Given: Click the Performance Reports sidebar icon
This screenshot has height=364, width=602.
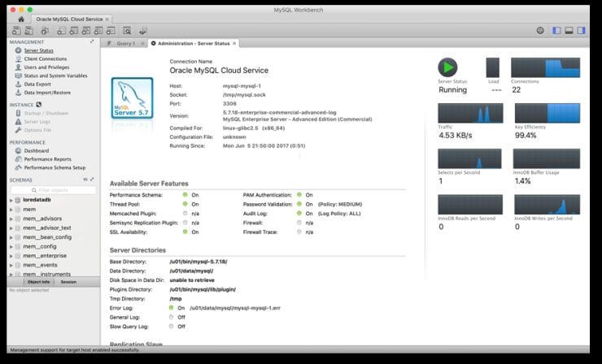Looking at the screenshot, I should point(18,159).
